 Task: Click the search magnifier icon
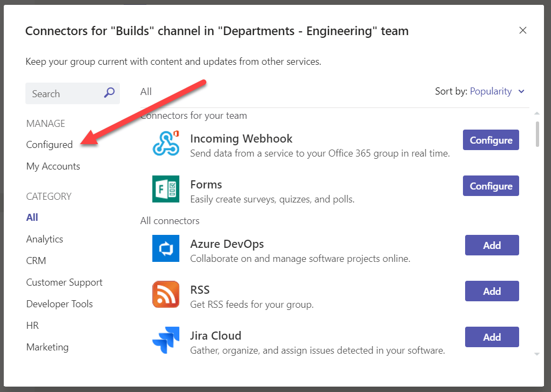[109, 93]
